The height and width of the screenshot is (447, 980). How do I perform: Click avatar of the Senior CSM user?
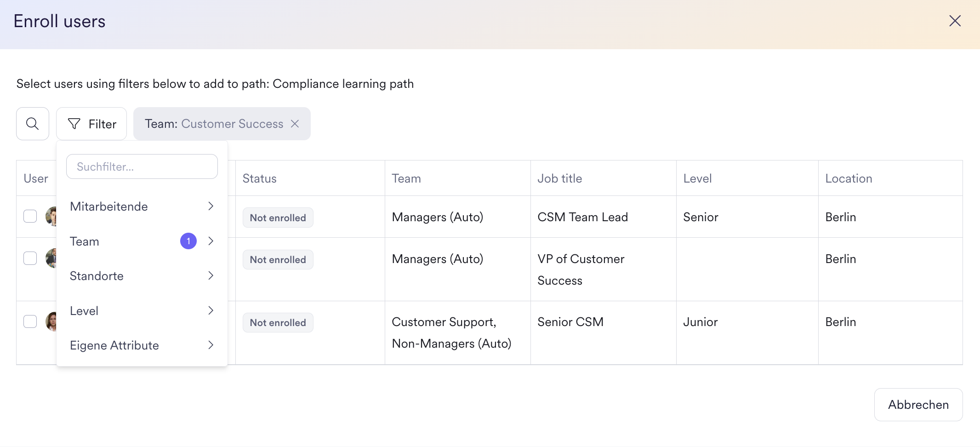point(51,321)
